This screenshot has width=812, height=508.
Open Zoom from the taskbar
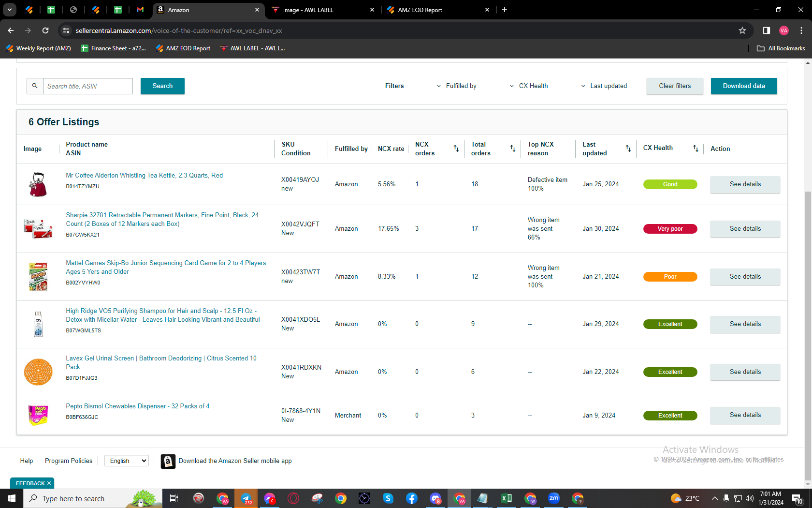[x=554, y=498]
